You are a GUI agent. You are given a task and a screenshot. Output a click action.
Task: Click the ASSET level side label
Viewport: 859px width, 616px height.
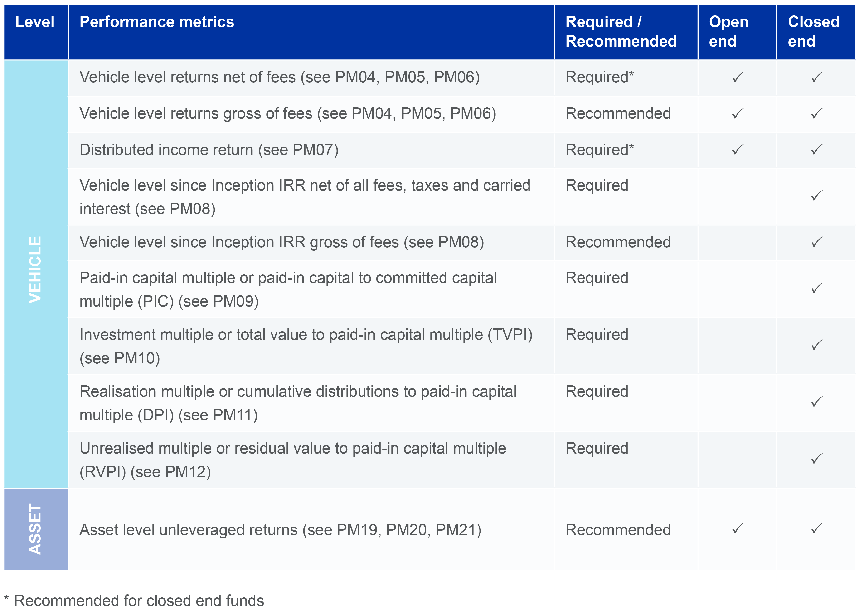pos(35,529)
